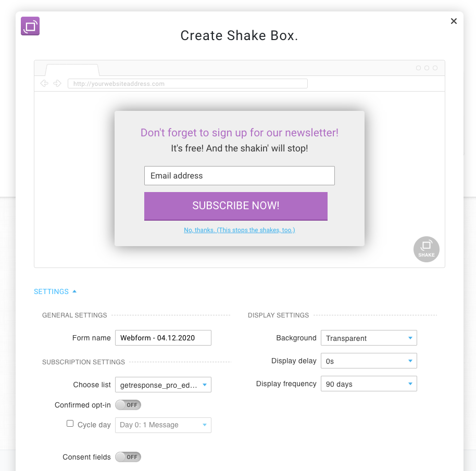The image size is (476, 471).
Task: Open the Cycle day message dropdown
Action: coord(163,425)
